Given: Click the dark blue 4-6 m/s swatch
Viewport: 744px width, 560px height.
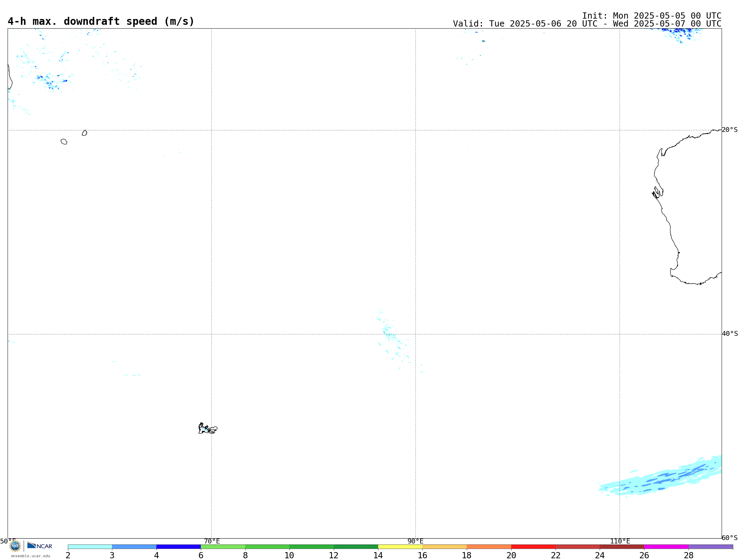Looking at the screenshot, I should click(x=179, y=547).
